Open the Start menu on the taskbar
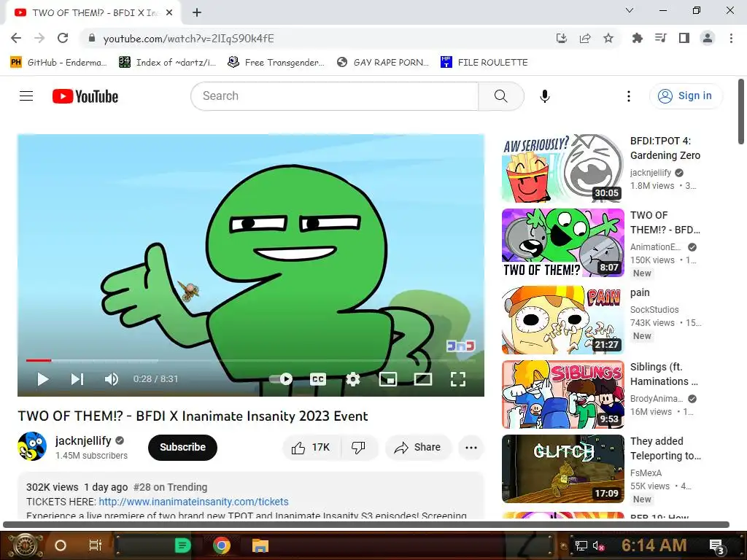This screenshot has width=747, height=560. [x=25, y=545]
